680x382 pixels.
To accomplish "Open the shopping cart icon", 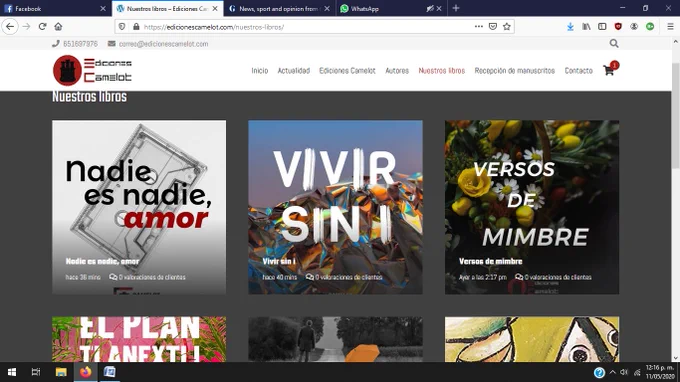I will tap(609, 70).
